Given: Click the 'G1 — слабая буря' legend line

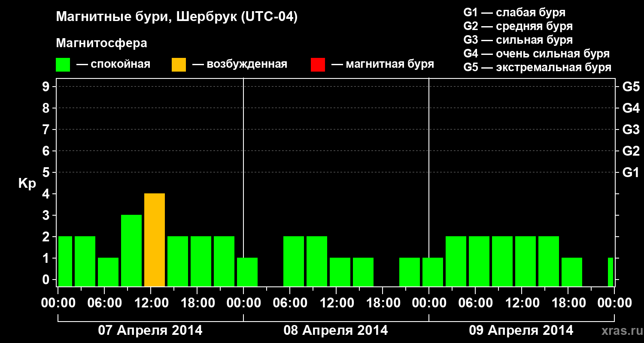Looking at the screenshot, I should (x=514, y=12).
